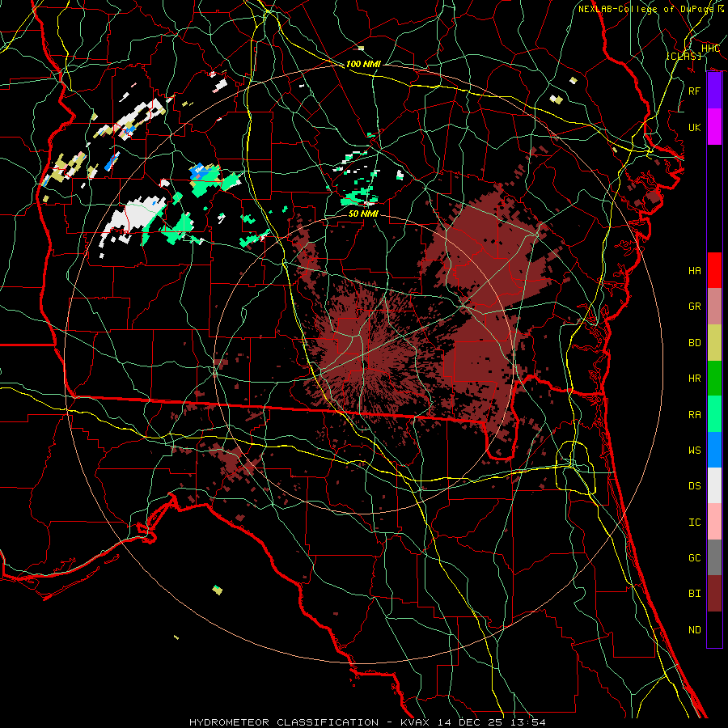Click the 'HHC' product code text
The image size is (728, 728).
pyautogui.click(x=710, y=48)
